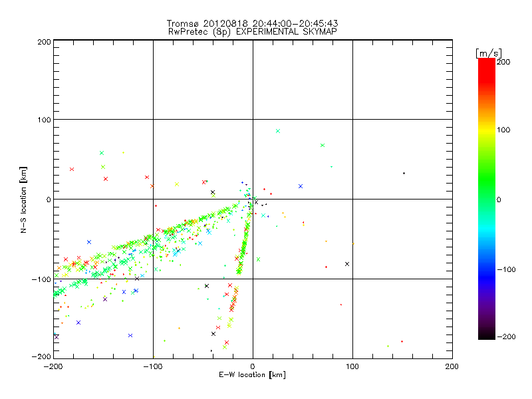Click the velocity color scale bar
This screenshot has height=399, width=532.
[487, 199]
